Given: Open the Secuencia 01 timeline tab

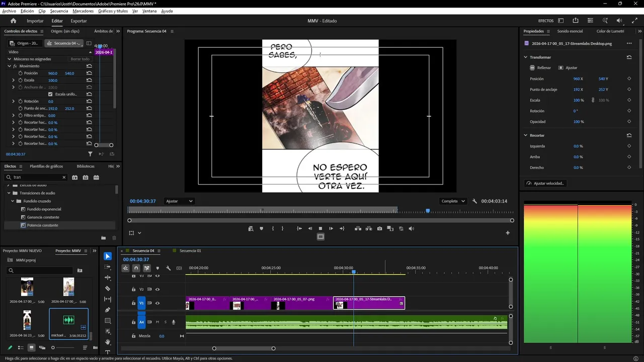Looking at the screenshot, I should point(190,251).
